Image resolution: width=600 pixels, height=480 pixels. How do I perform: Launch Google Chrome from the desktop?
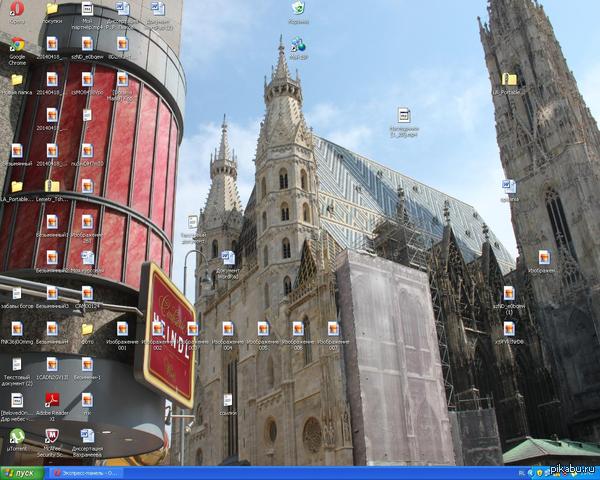click(16, 45)
